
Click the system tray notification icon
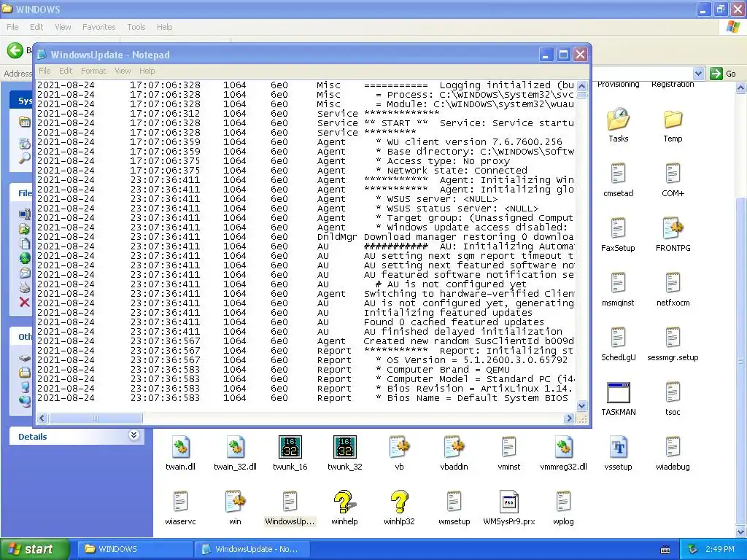tap(693, 550)
